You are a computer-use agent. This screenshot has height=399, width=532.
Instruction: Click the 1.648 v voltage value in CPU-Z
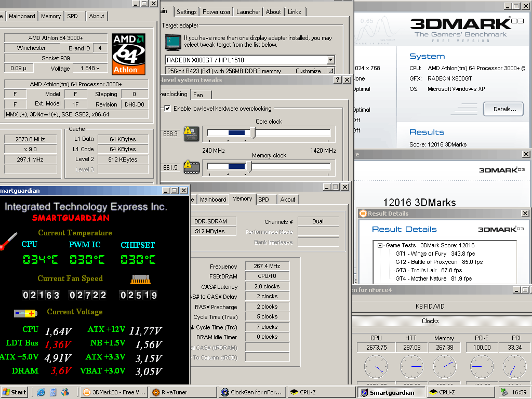(90, 68)
